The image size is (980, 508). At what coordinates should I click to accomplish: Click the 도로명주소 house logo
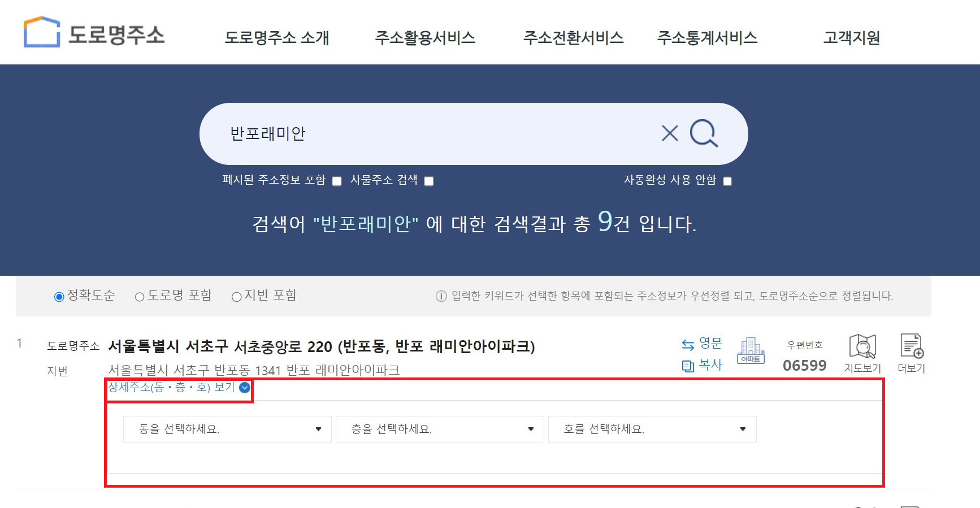(41, 32)
